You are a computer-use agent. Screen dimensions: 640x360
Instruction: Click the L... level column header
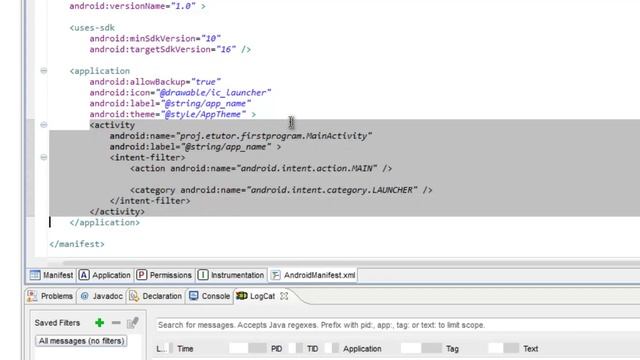click(x=161, y=349)
